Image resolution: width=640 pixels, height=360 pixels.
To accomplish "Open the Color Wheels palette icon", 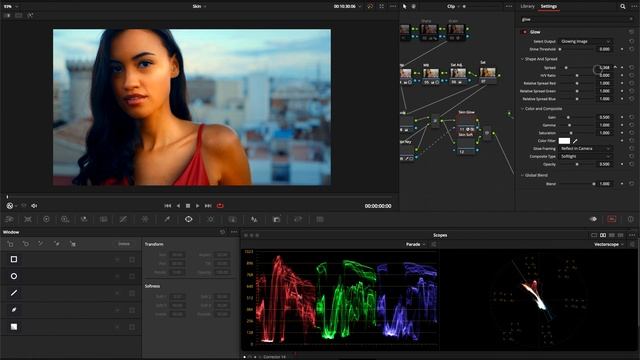I will click(46, 219).
